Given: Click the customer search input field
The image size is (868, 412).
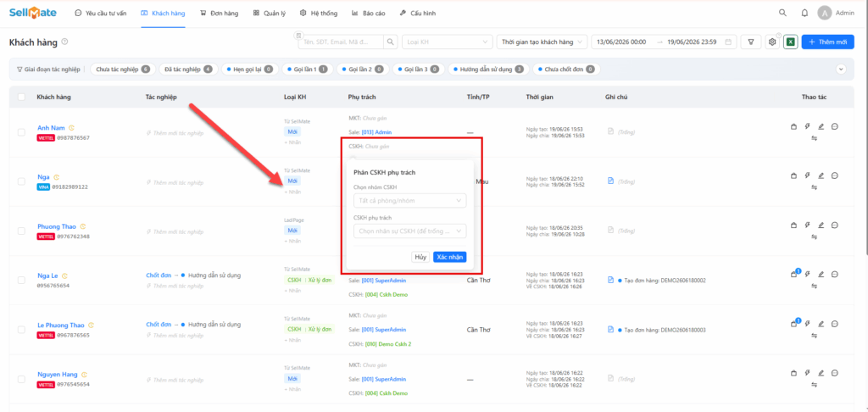Looking at the screenshot, I should pyautogui.click(x=341, y=42).
